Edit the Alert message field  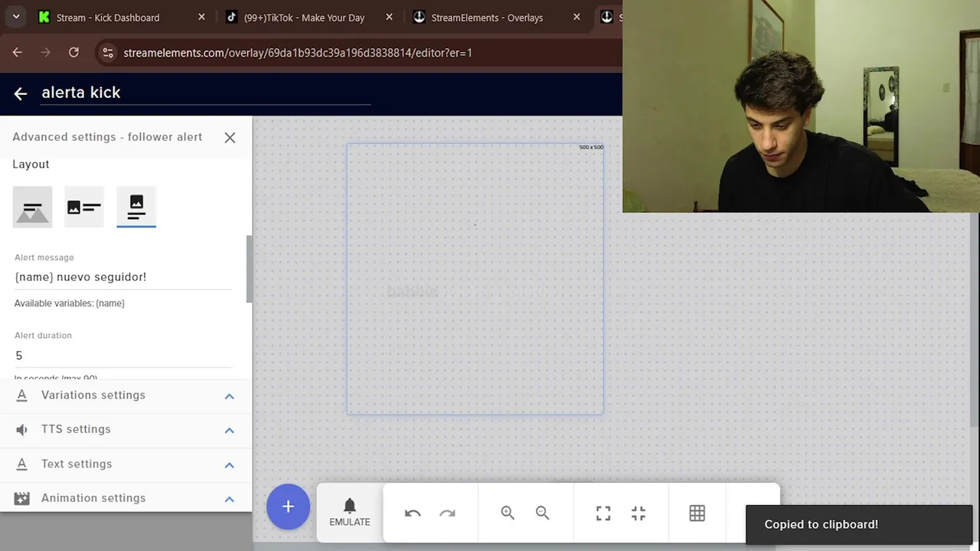tap(122, 277)
